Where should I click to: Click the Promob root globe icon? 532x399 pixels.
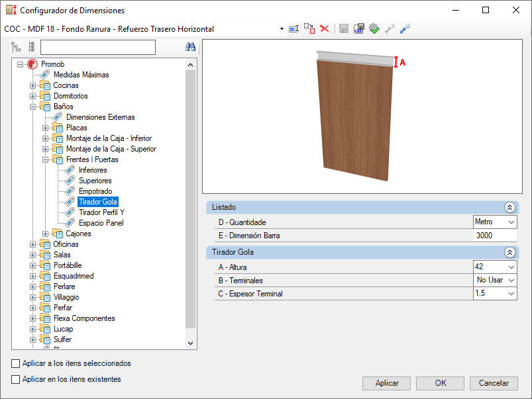pos(32,64)
